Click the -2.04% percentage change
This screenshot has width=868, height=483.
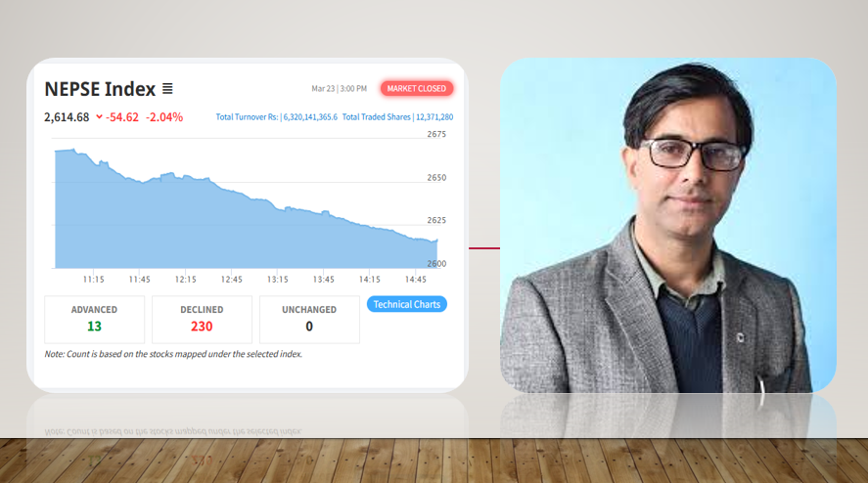coord(163,117)
